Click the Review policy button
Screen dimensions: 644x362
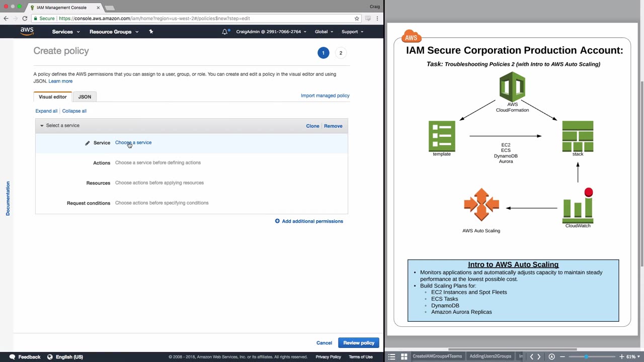(359, 343)
